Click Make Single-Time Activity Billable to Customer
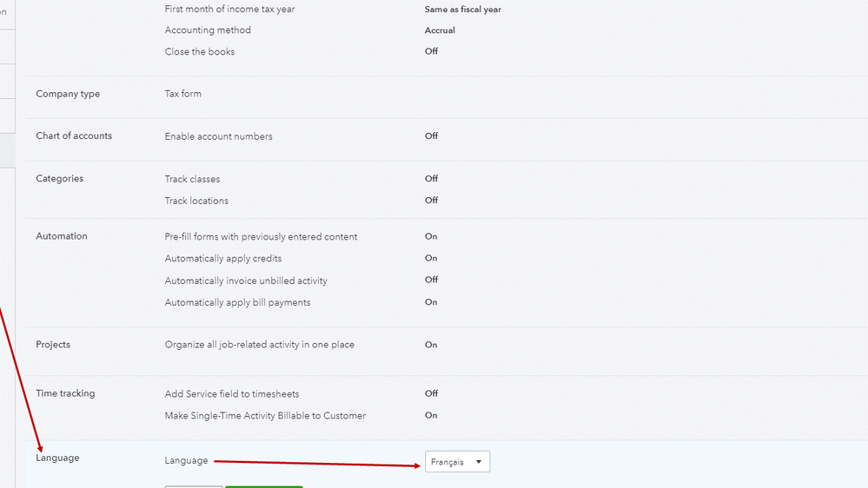The image size is (868, 488). click(x=265, y=415)
